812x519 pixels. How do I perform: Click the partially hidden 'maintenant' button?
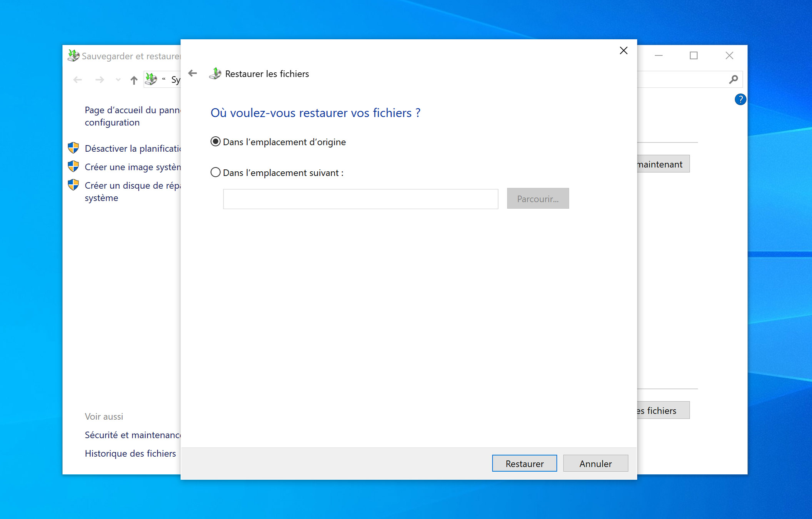(x=663, y=164)
